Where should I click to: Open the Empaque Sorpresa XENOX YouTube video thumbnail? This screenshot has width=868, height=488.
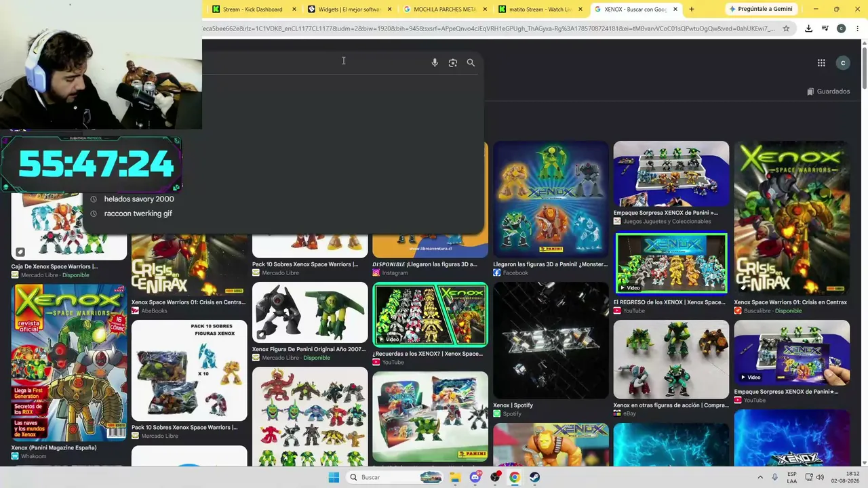(791, 352)
